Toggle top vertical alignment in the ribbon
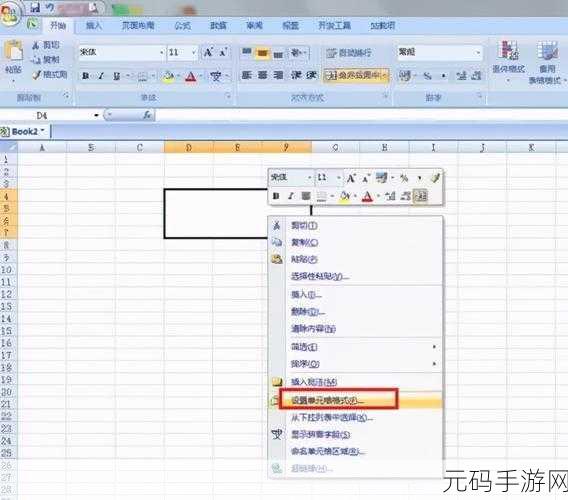Screen dimensions: 568x500 [247, 53]
